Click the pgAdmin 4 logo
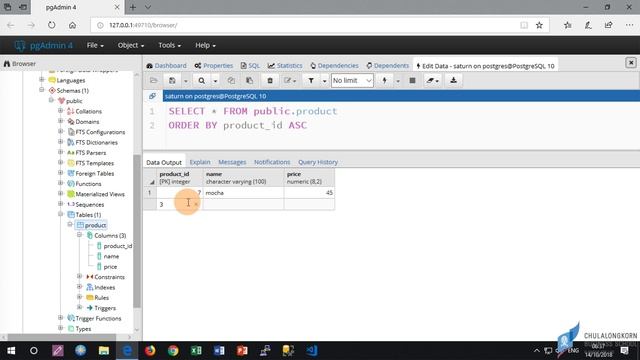Viewport: 640px width, 360px height. 43,45
